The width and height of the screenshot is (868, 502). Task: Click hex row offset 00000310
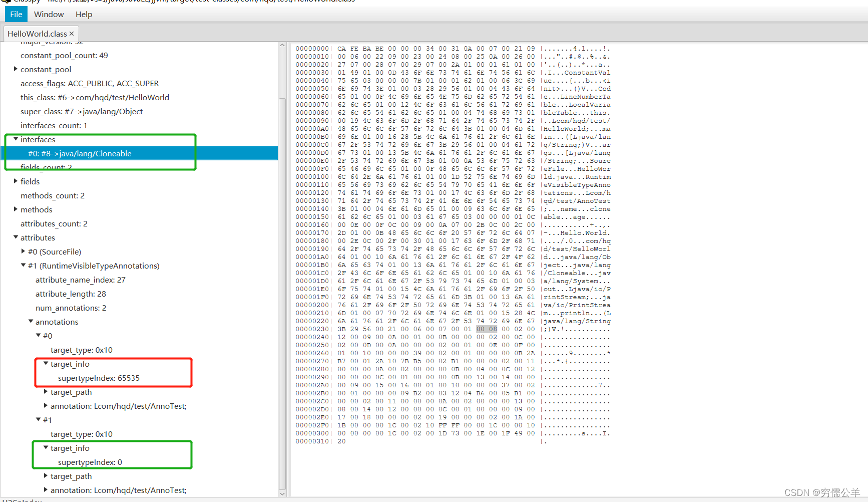point(312,441)
